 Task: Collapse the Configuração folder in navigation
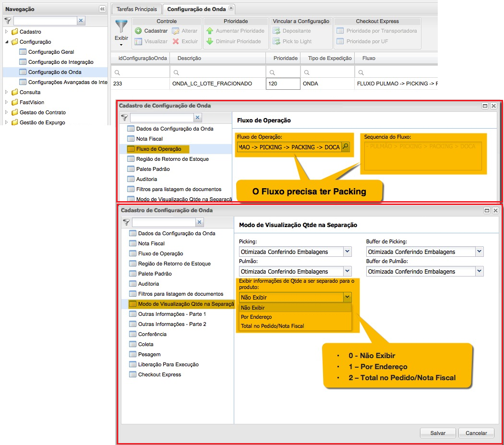pos(6,42)
